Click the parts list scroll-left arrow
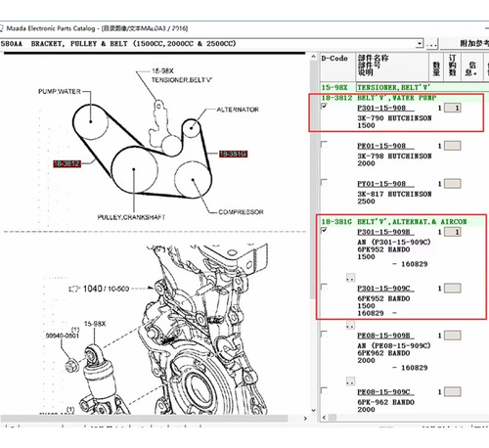 (324, 418)
